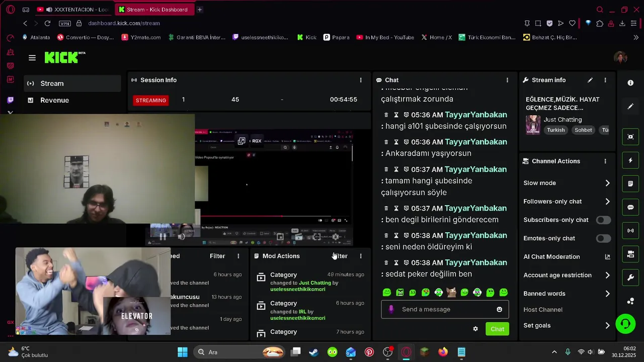Viewport: 644px width, 362px height.
Task: Pause the stream preview playback
Action: [x=163, y=236]
